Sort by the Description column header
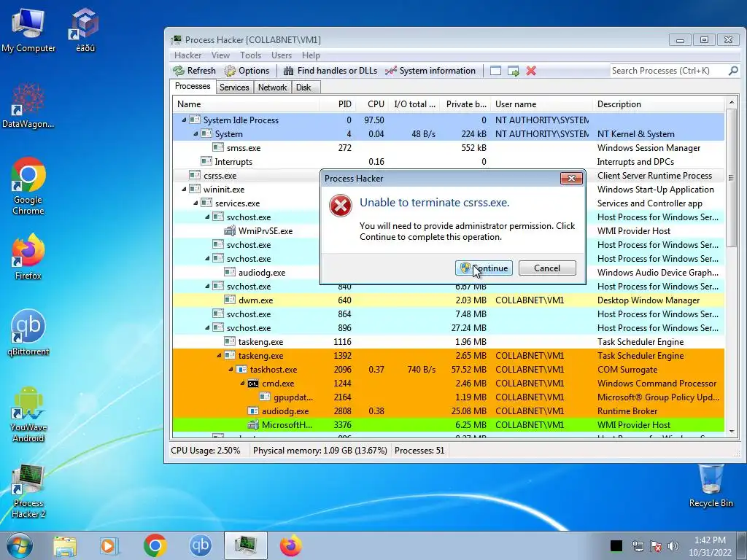Image resolution: width=747 pixels, height=560 pixels. pos(659,104)
